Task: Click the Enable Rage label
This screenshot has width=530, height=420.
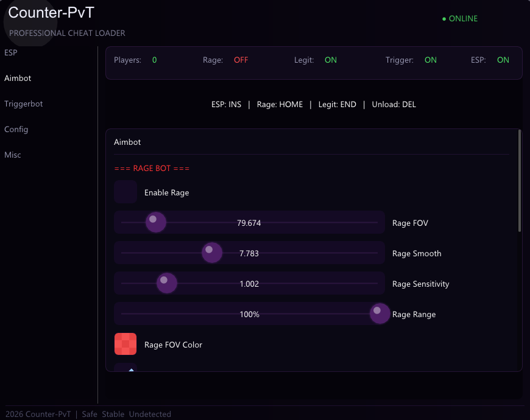Action: [x=167, y=193]
